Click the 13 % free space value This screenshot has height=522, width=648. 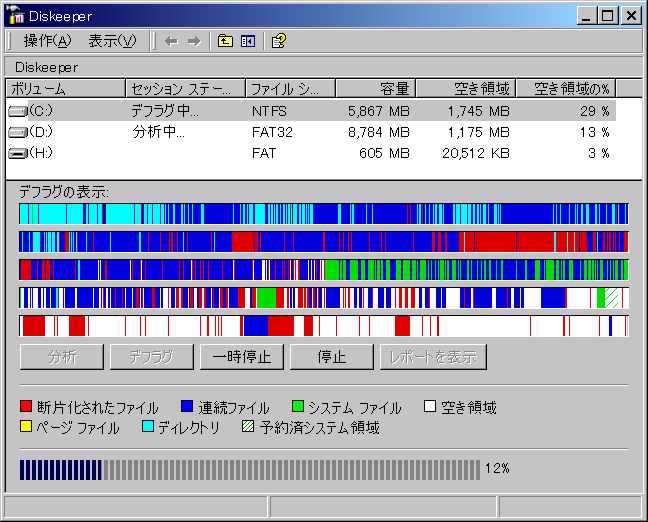pyautogui.click(x=595, y=132)
